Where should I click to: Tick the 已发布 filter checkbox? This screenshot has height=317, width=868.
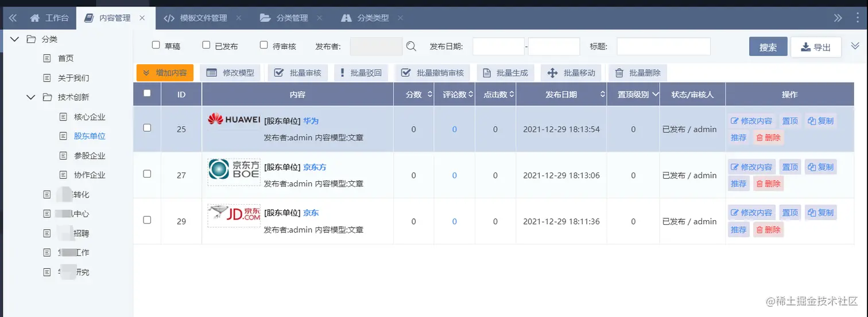click(206, 45)
